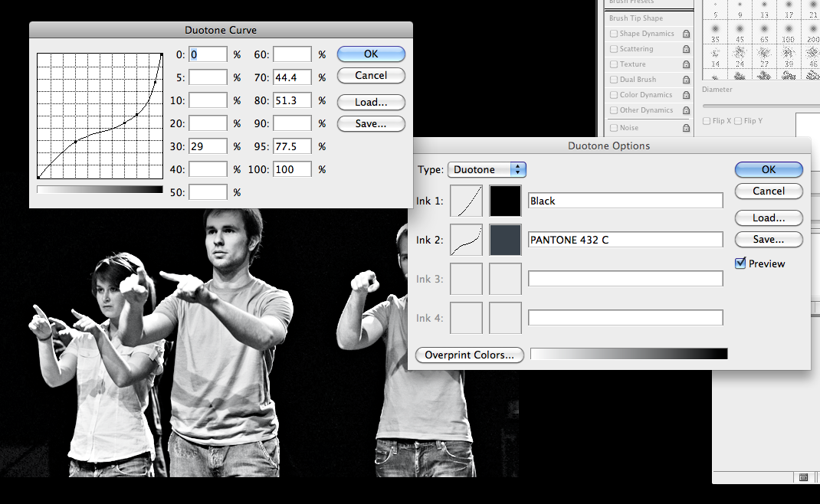820x504 pixels.
Task: Click the lock icon beside Texture
Action: click(686, 64)
